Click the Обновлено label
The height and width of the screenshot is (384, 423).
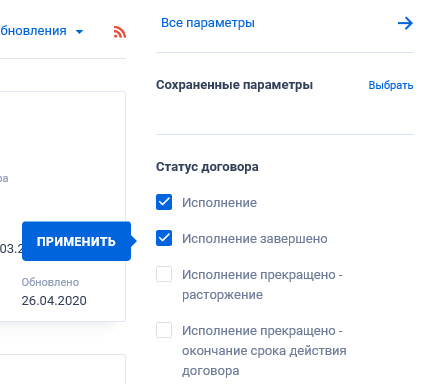coord(50,282)
